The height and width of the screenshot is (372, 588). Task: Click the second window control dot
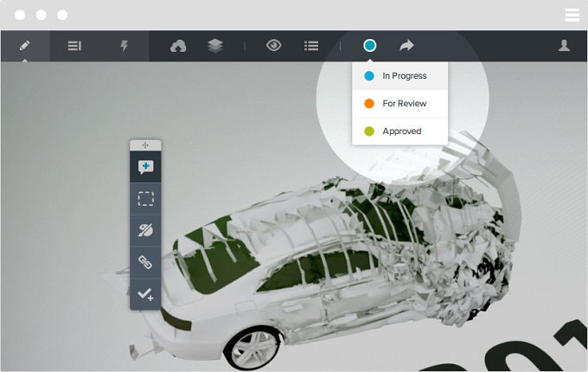[42, 15]
